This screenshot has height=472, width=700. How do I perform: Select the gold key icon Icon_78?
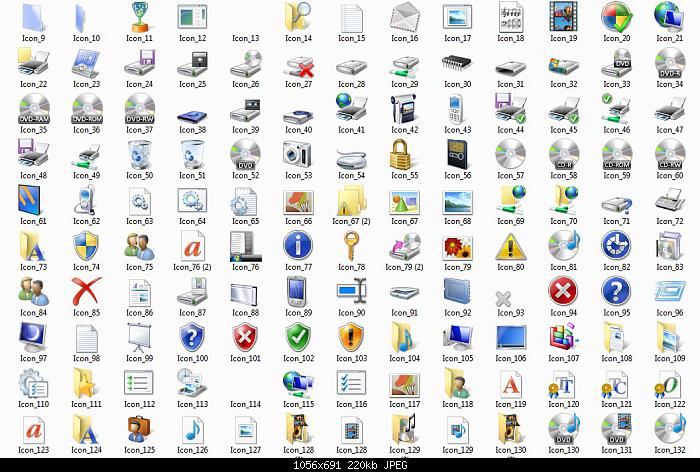coord(351,246)
